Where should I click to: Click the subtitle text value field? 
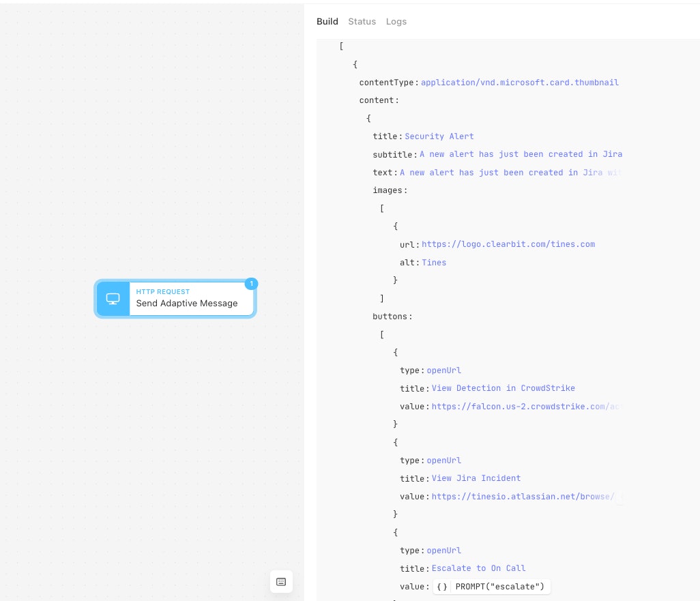[x=521, y=154]
